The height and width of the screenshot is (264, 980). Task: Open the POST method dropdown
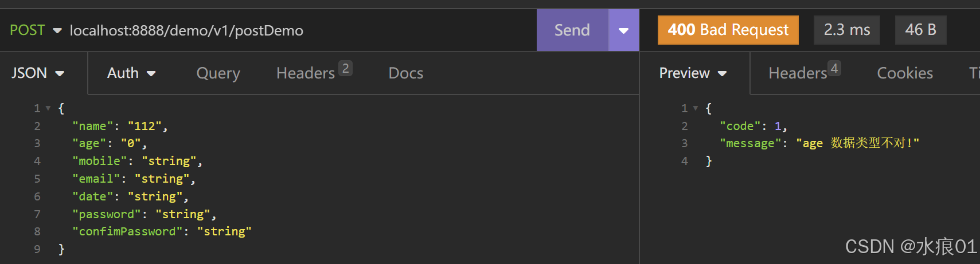click(36, 30)
